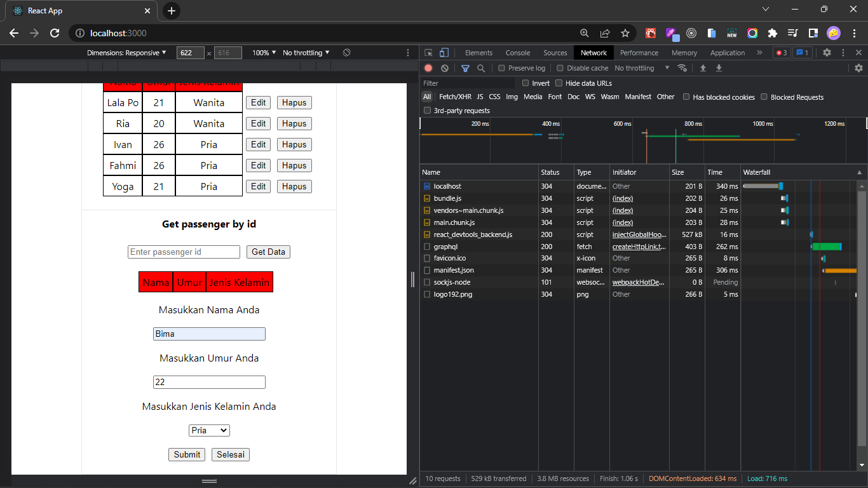
Task: Click the graphql request initiator link createHttpLink
Action: click(x=639, y=247)
